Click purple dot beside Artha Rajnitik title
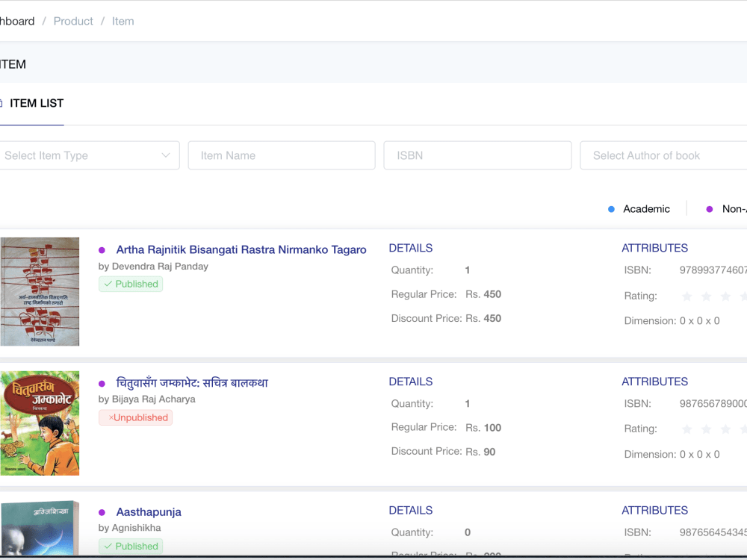 (x=102, y=250)
